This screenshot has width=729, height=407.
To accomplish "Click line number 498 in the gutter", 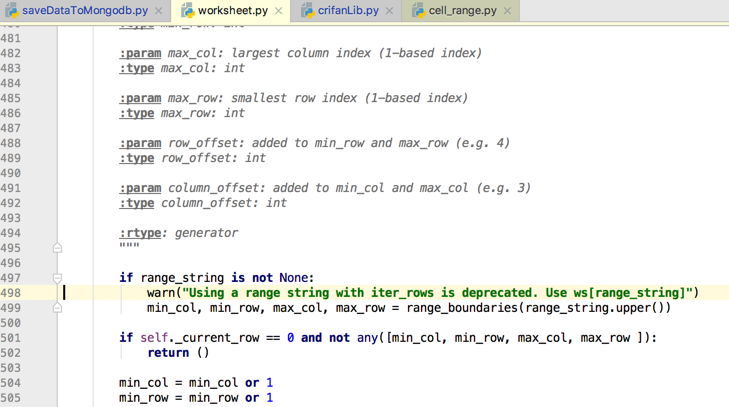I will click(11, 293).
